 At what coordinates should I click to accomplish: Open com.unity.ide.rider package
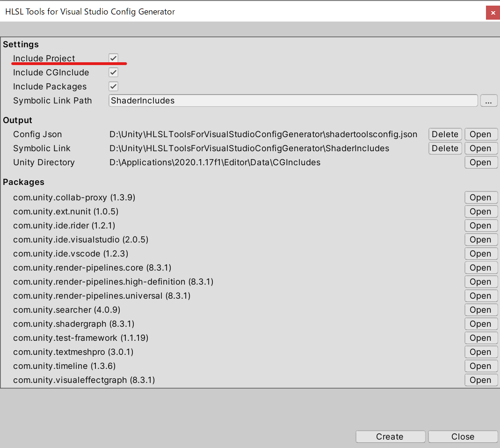480,226
